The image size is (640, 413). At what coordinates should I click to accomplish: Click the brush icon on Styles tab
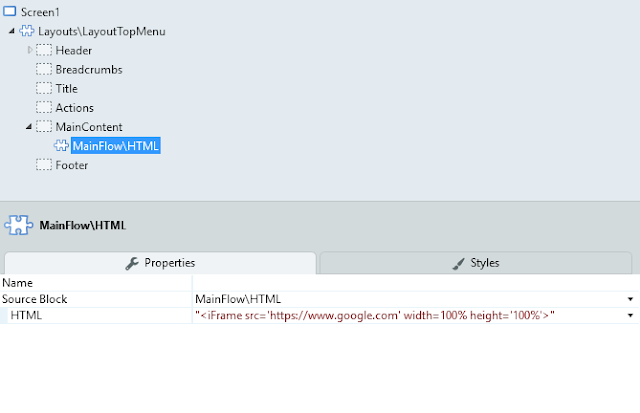click(459, 264)
